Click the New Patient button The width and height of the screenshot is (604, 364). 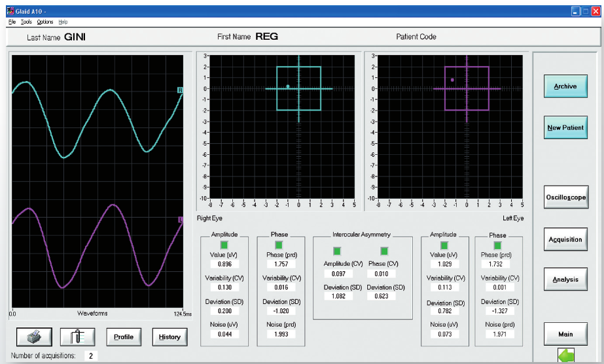[565, 127]
